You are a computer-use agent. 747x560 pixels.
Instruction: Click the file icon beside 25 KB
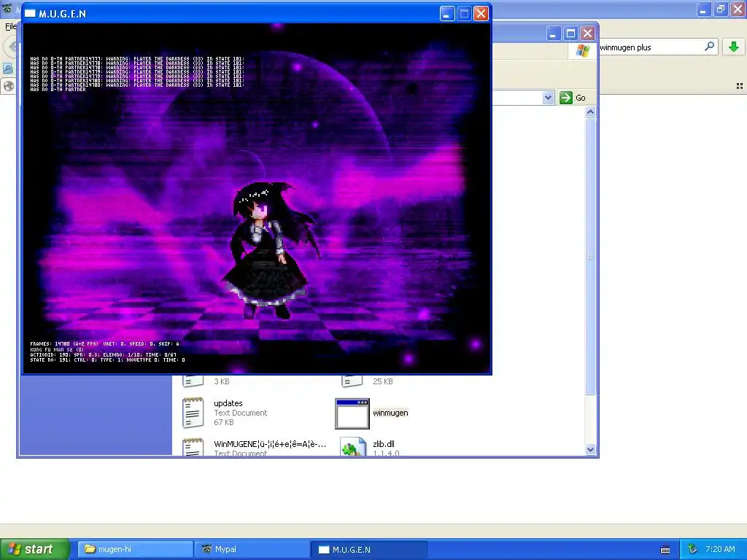pos(352,381)
